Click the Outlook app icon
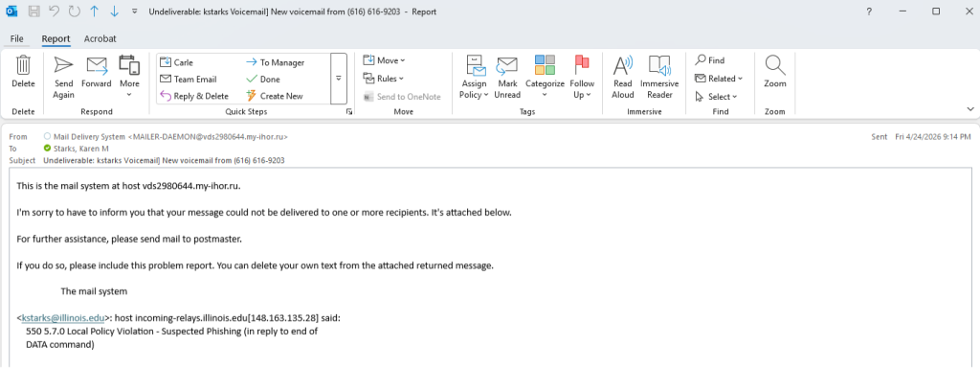The image size is (980, 368). point(11,11)
